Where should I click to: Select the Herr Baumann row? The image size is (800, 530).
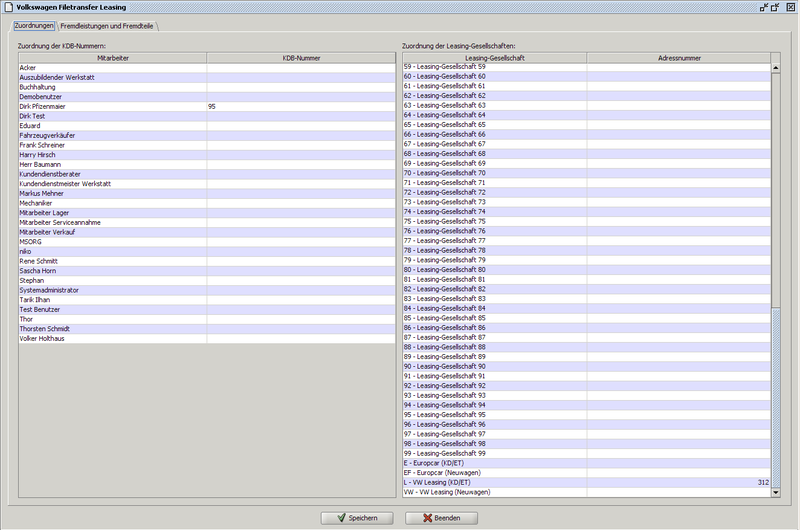coord(207,165)
